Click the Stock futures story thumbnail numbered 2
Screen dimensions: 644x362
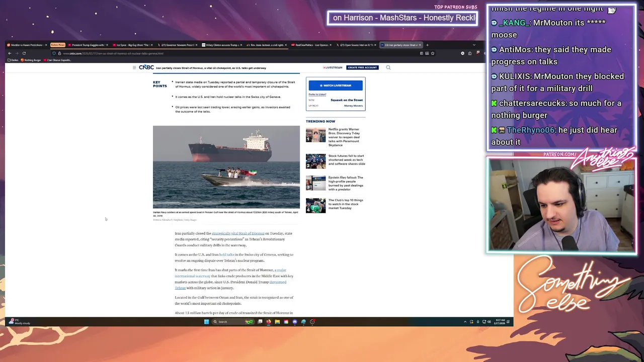point(316,161)
